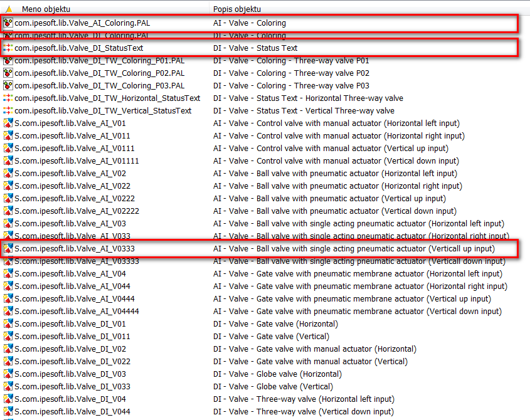This screenshot has width=530, height=420.
Task: Click the palette icon beside Valve_AI_Coloring.PAL
Action: coord(8,23)
